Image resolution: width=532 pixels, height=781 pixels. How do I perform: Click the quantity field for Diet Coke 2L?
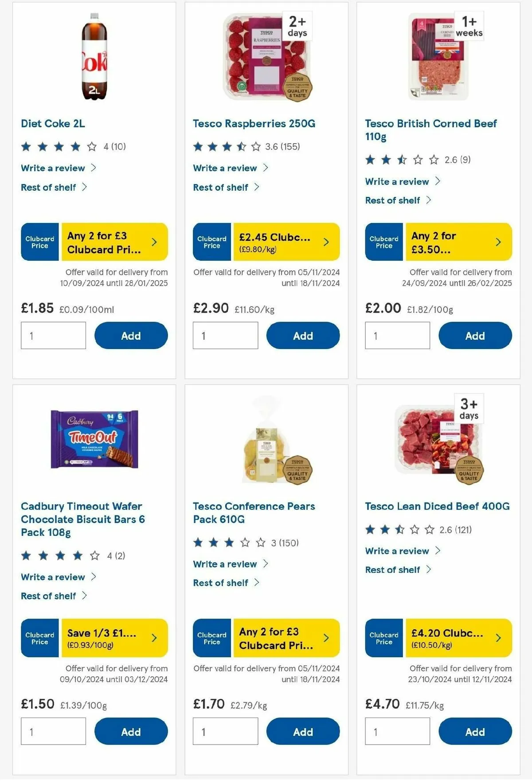coord(53,336)
